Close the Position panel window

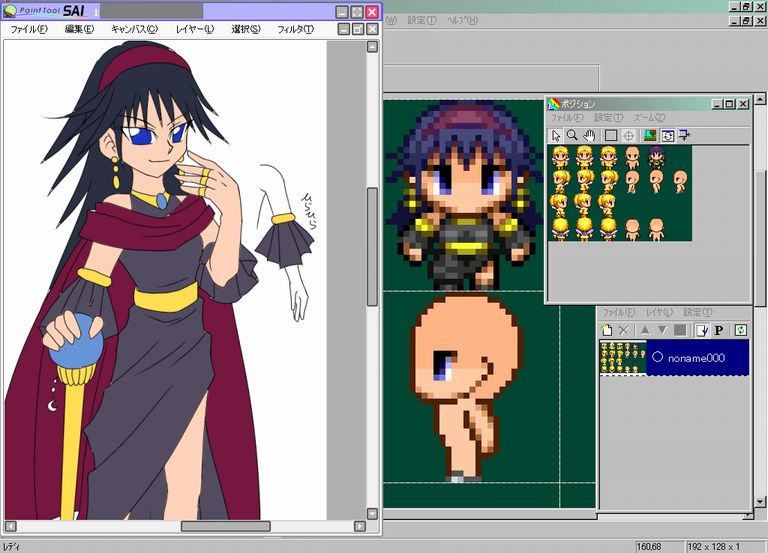744,104
